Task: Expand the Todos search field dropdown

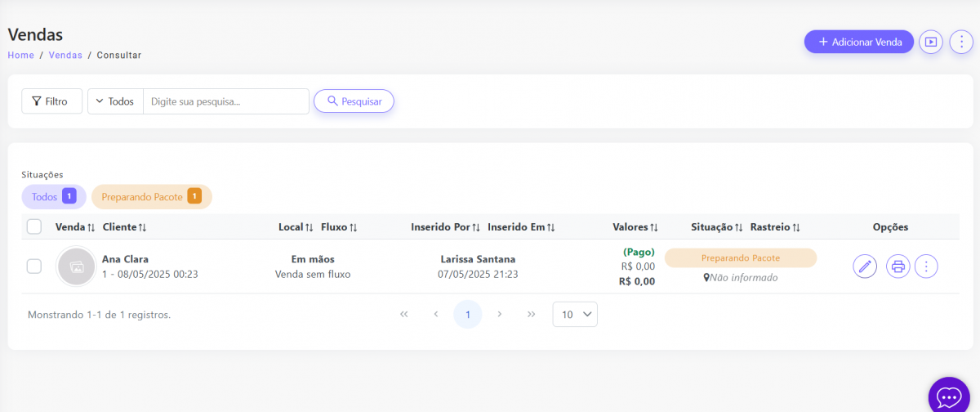Action: [x=115, y=101]
